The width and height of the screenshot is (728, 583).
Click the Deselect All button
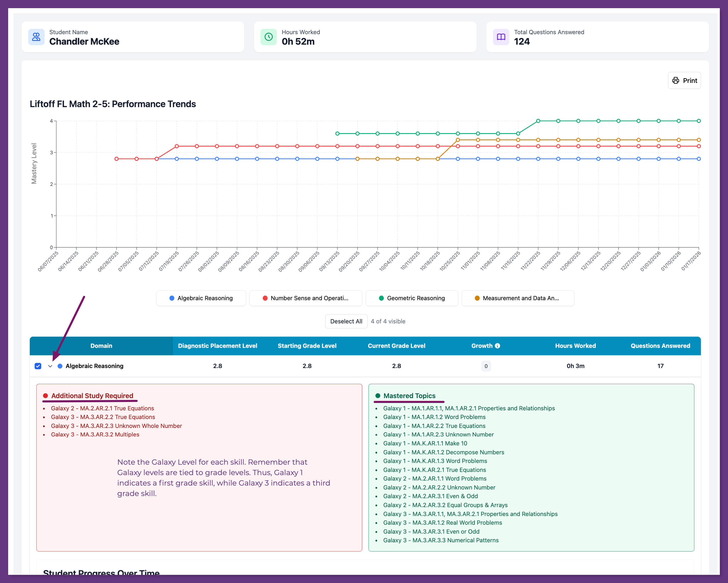(346, 321)
